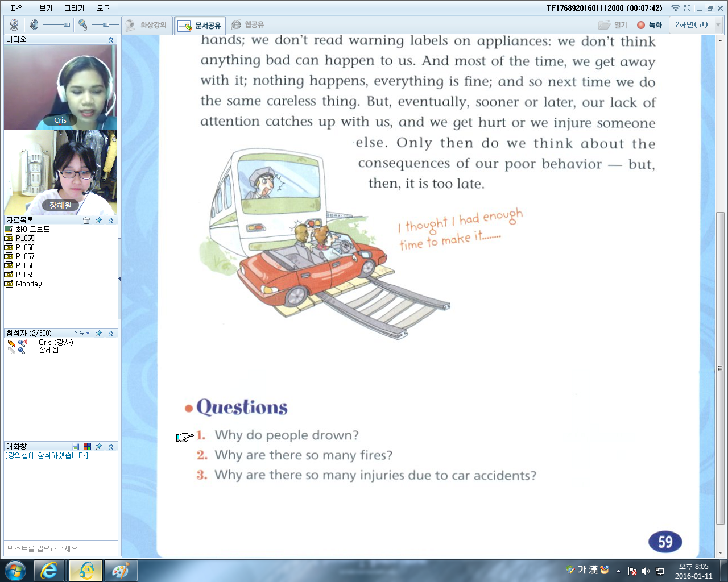
Task: Click the 열기 open folder button
Action: (x=613, y=25)
